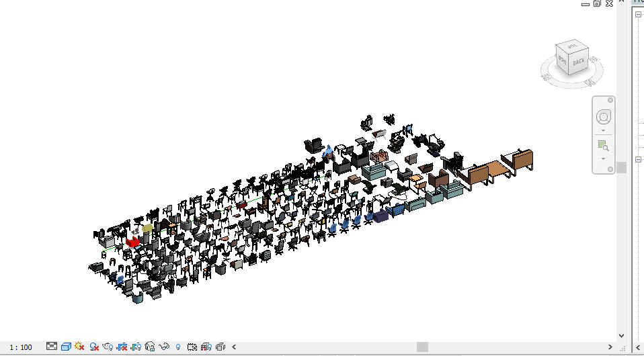Open the Visual Style cube icon
The height and width of the screenshot is (356, 644).
coord(66,347)
